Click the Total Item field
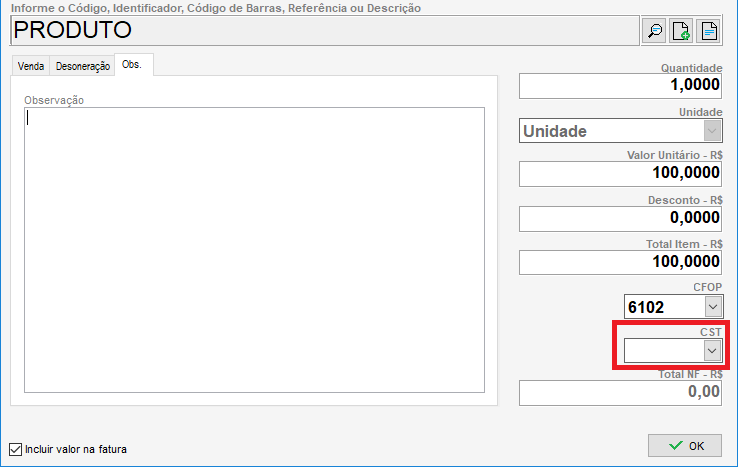The width and height of the screenshot is (739, 468). pos(620,262)
